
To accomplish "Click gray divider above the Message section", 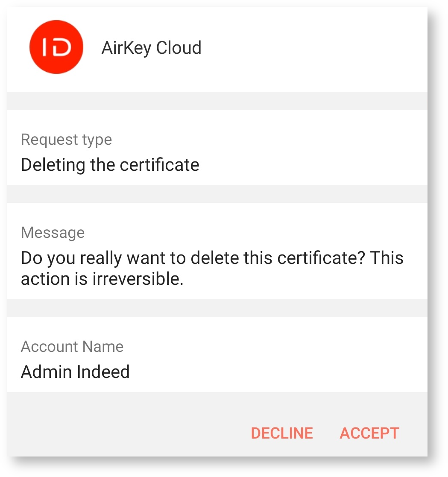I will tap(217, 194).
